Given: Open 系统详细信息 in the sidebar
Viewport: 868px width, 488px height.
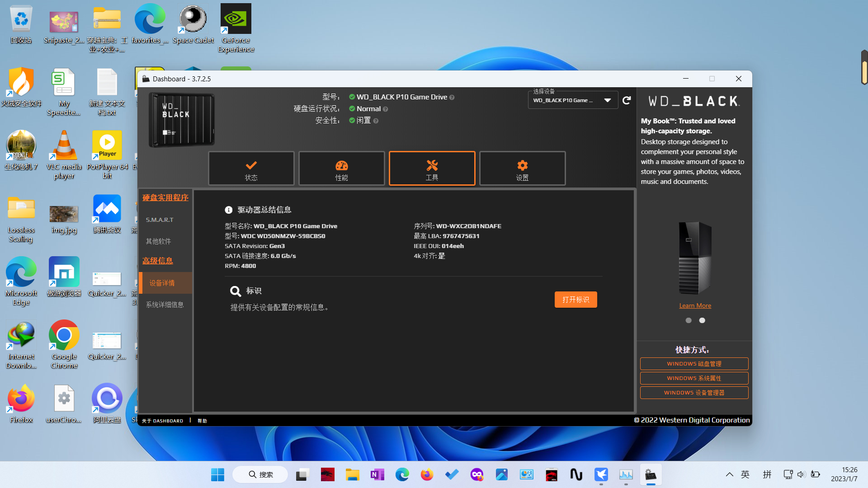Looking at the screenshot, I should [165, 305].
